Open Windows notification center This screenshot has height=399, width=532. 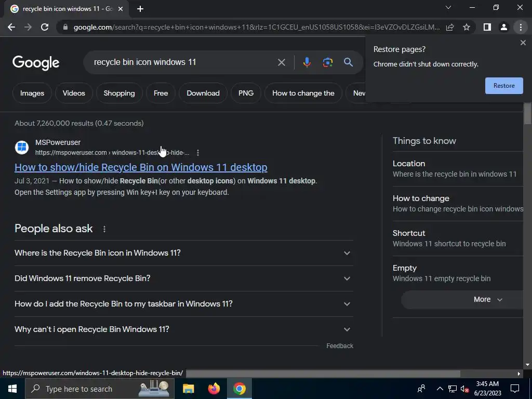click(x=515, y=389)
